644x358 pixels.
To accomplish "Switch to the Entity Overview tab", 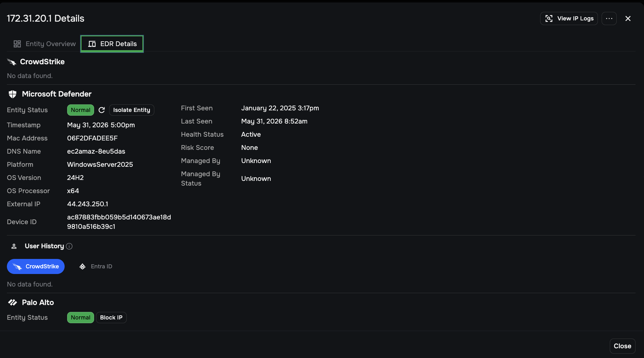I will tap(45, 44).
